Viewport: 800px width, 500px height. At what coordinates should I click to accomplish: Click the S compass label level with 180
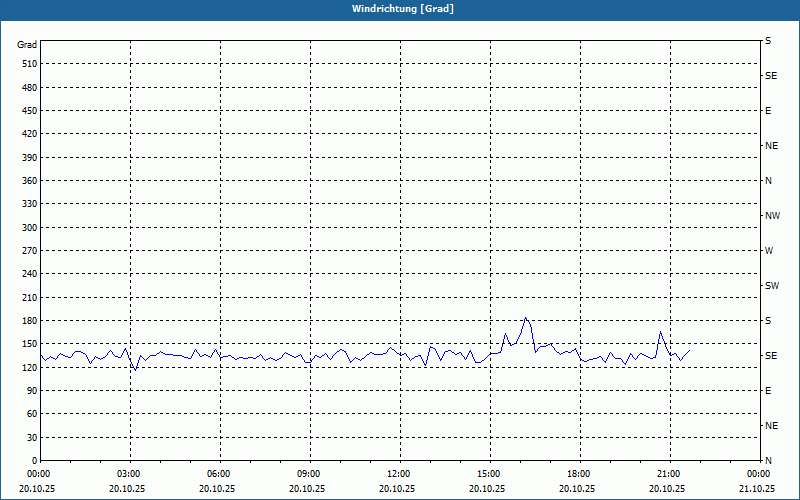click(x=768, y=320)
